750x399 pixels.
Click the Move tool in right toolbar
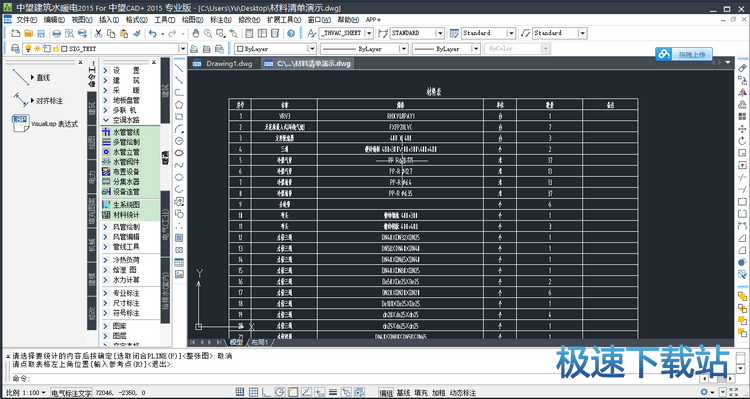[742, 129]
